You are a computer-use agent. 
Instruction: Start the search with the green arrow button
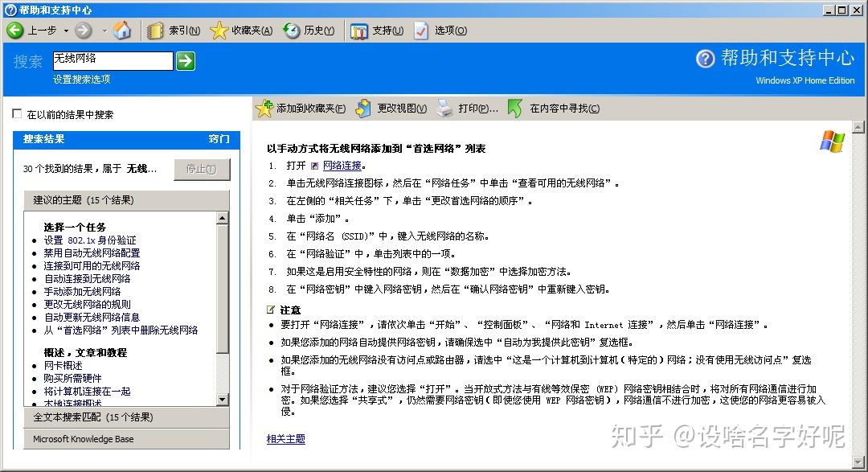click(x=186, y=60)
